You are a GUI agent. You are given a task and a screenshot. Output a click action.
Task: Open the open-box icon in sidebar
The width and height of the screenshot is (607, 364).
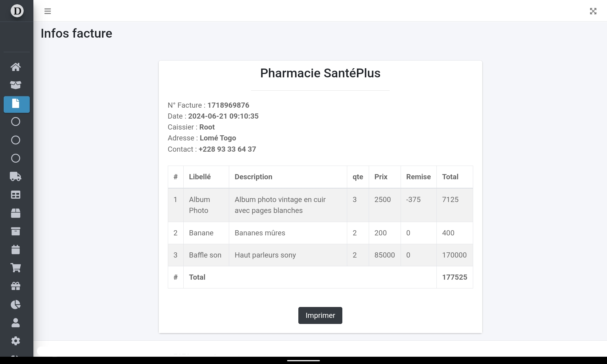pyautogui.click(x=16, y=85)
